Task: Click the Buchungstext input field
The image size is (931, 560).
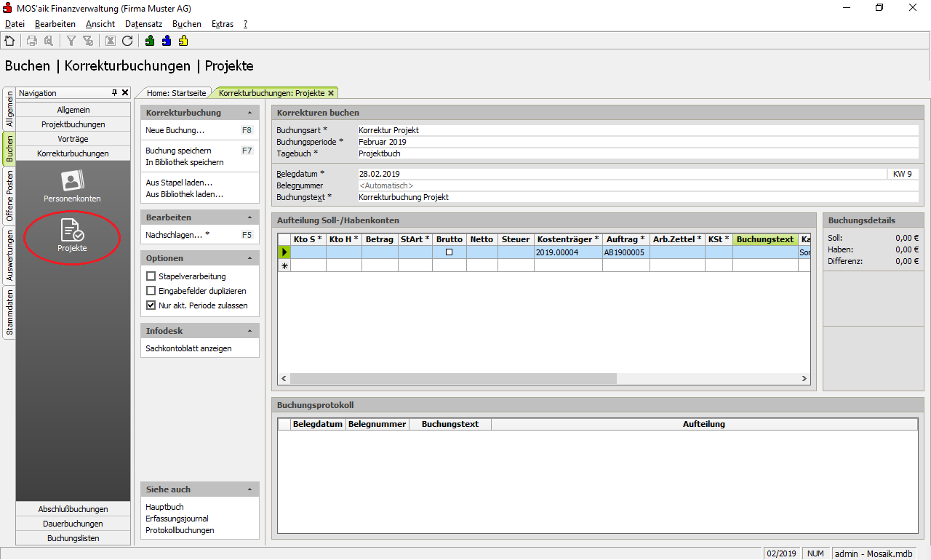Action: pyautogui.click(x=636, y=197)
